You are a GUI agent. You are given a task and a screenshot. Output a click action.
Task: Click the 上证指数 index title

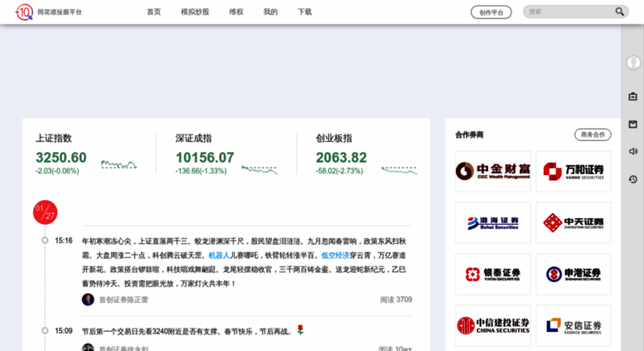tap(53, 138)
